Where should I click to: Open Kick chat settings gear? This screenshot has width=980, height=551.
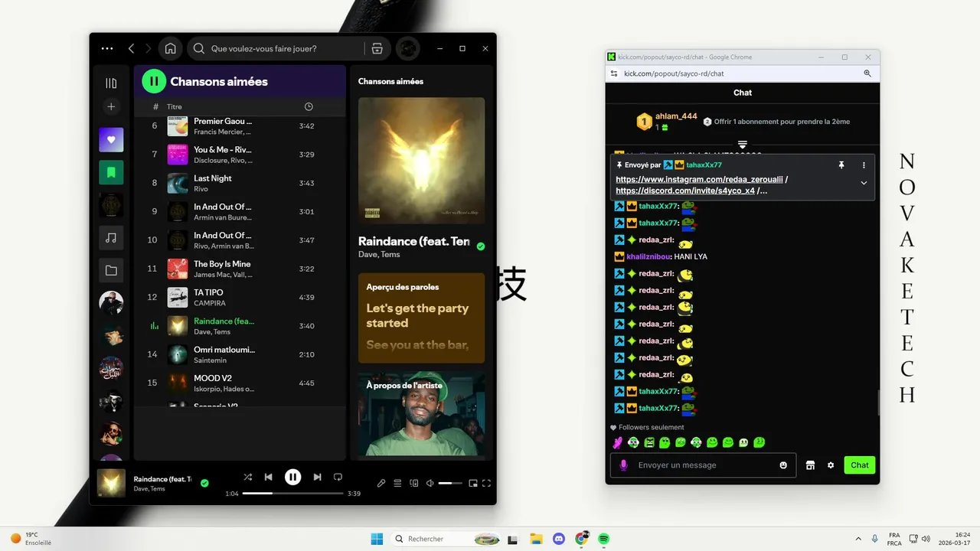[x=831, y=465]
